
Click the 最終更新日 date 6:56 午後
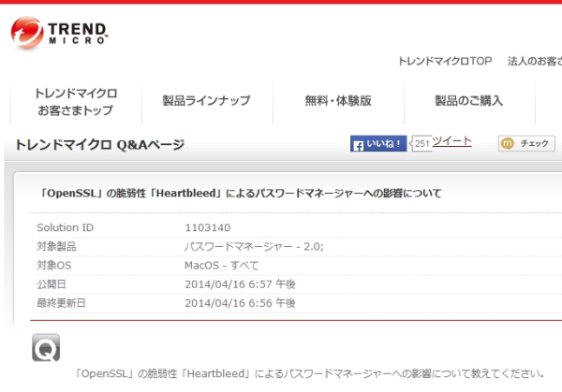241,303
